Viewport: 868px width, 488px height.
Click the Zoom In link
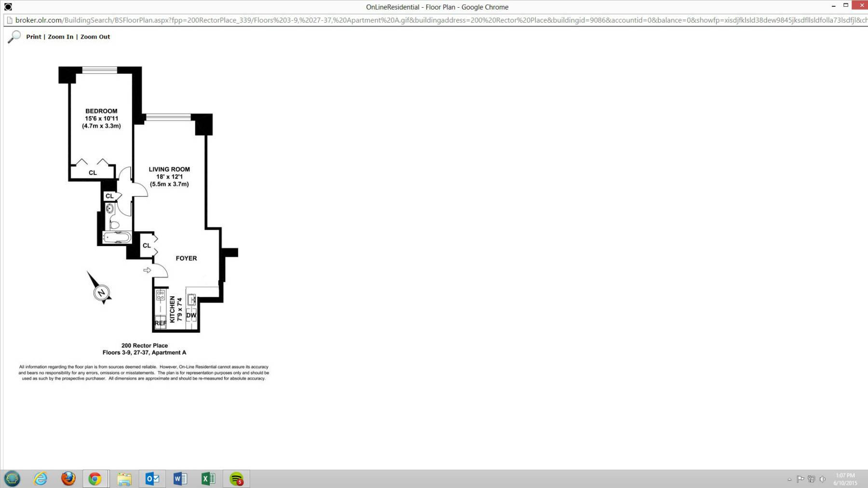point(60,37)
